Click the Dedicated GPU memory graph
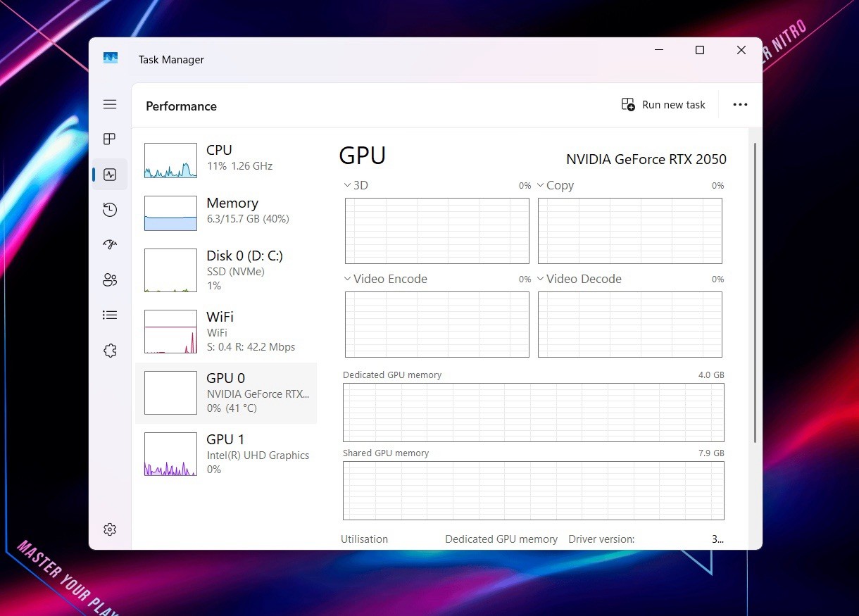Image resolution: width=859 pixels, height=616 pixels. pos(534,413)
